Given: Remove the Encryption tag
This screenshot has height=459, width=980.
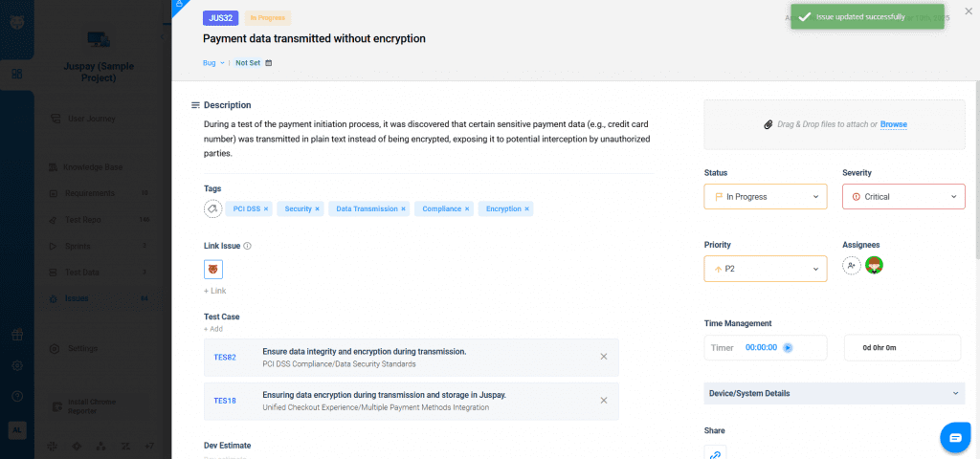Looking at the screenshot, I should (526, 208).
